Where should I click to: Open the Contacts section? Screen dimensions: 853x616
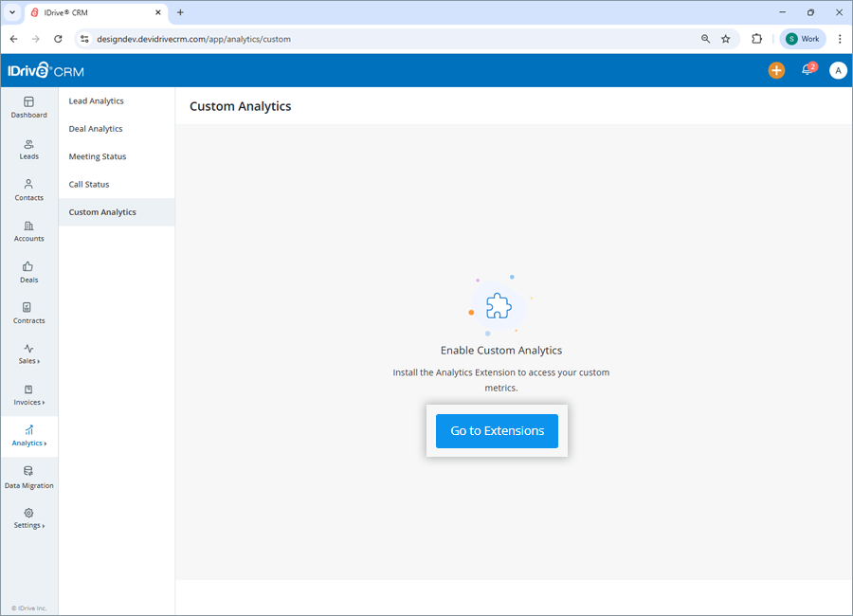(x=29, y=190)
